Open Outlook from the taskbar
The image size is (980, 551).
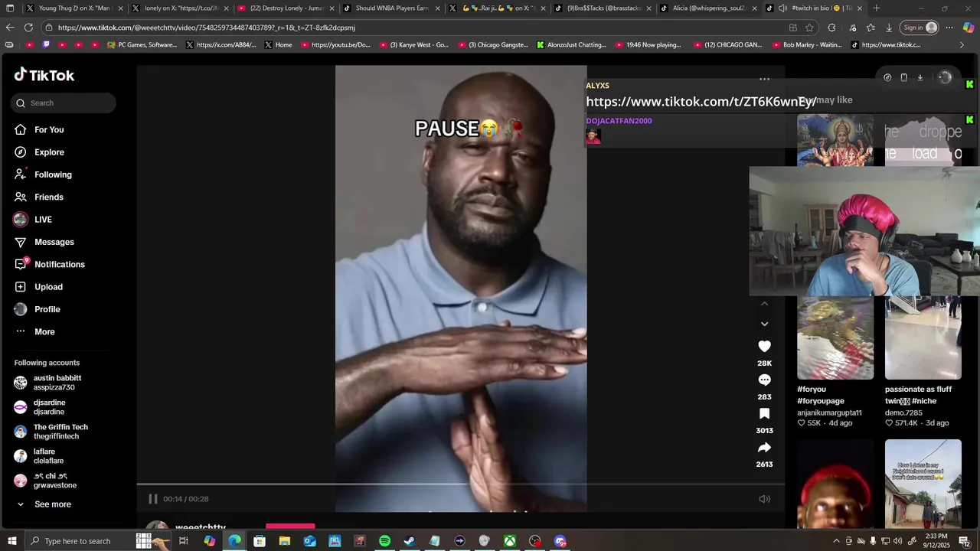click(x=309, y=541)
